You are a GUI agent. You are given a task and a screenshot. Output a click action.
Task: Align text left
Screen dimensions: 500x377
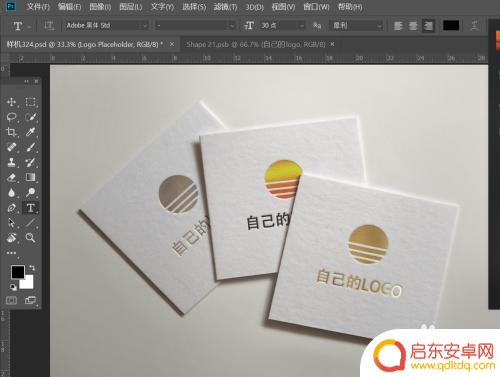398,26
